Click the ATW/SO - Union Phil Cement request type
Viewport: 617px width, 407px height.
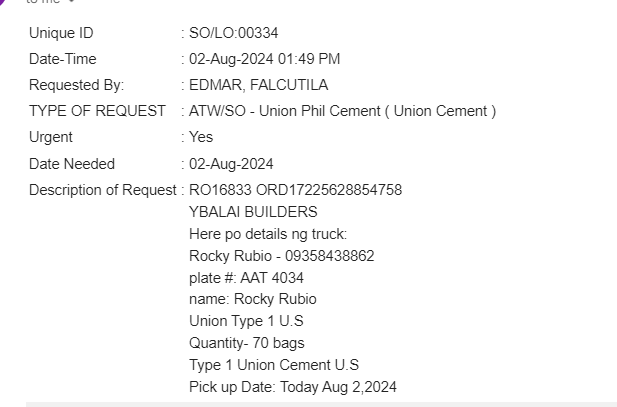(342, 111)
